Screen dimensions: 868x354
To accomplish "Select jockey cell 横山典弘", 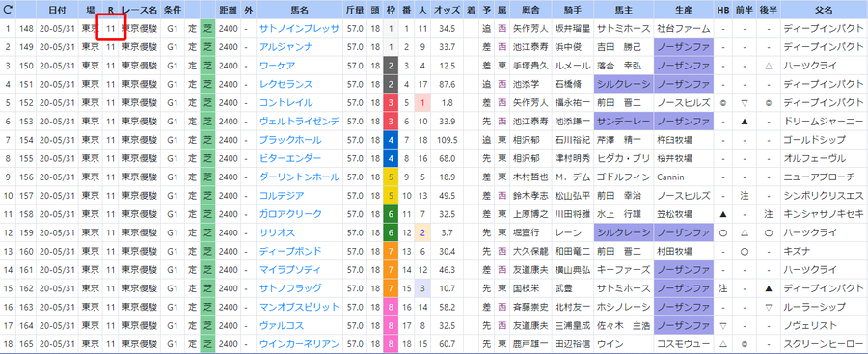I will pos(572,270).
